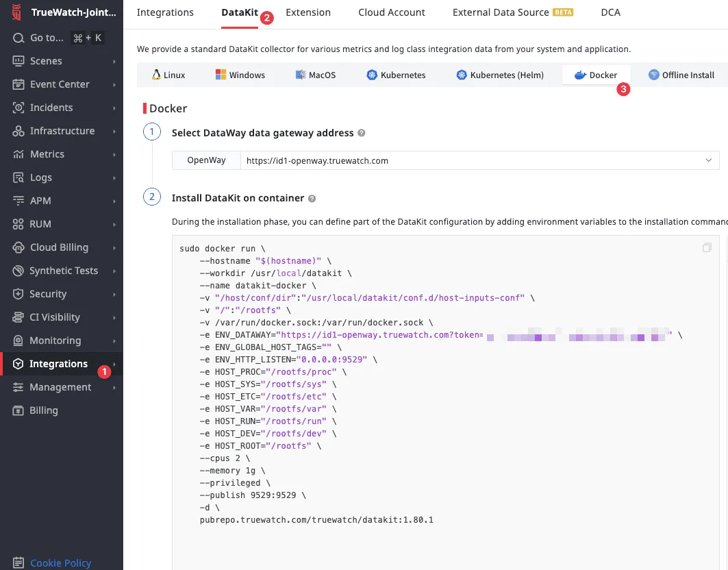Expand the Metrics menu arrow
This screenshot has height=570, width=728.
(x=114, y=154)
